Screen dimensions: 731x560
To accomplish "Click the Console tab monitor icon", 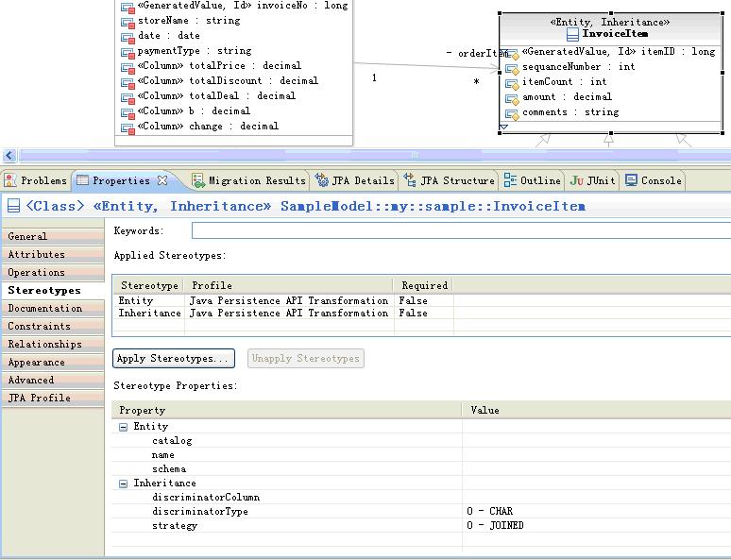I will pyautogui.click(x=631, y=180).
